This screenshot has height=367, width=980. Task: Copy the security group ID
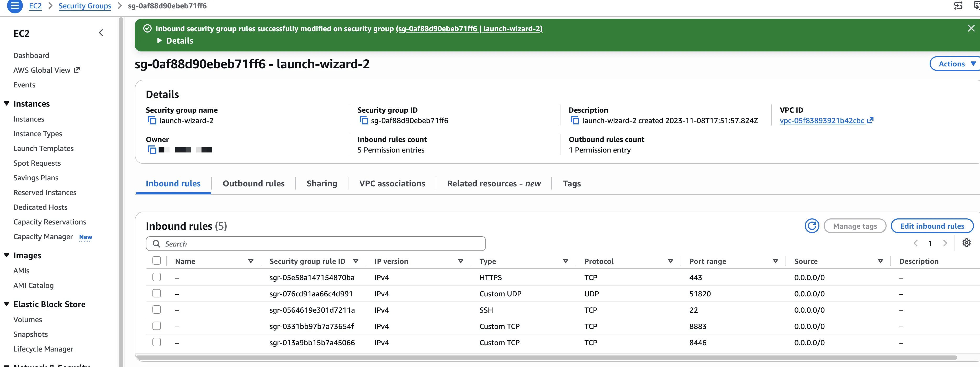[364, 121]
